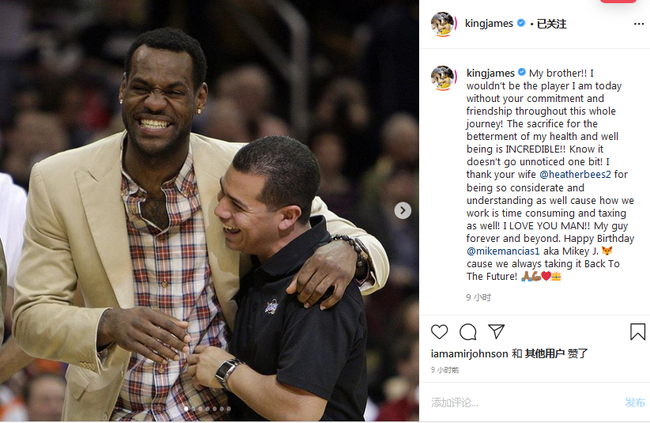Open the three-dot more options menu
Image resolution: width=650 pixels, height=423 pixels.
[x=639, y=24]
